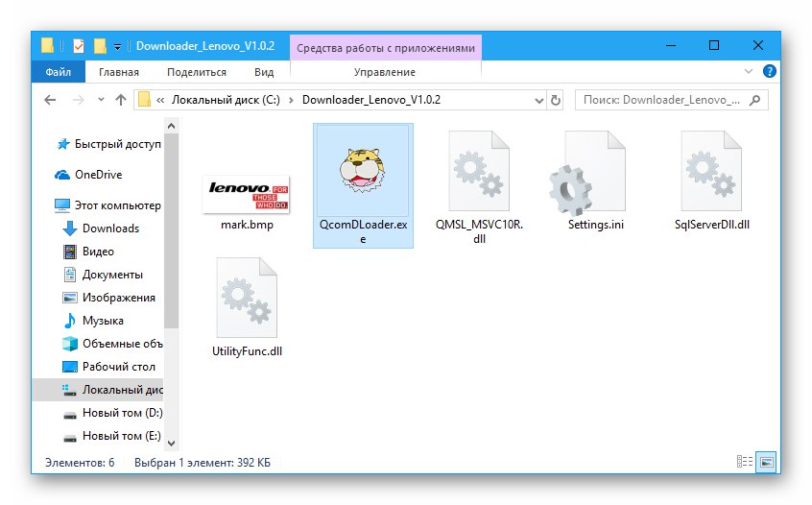Open Новый том (E:) drive

pyautogui.click(x=122, y=436)
